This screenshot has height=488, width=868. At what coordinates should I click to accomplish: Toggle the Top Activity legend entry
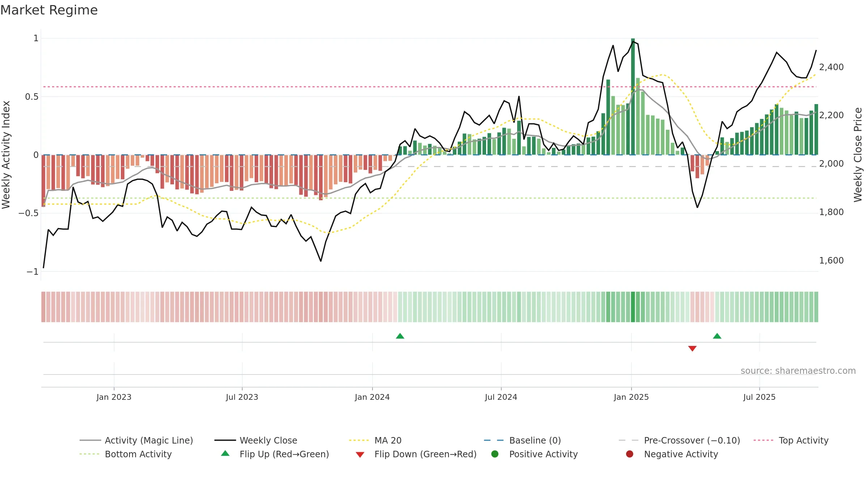point(791,440)
